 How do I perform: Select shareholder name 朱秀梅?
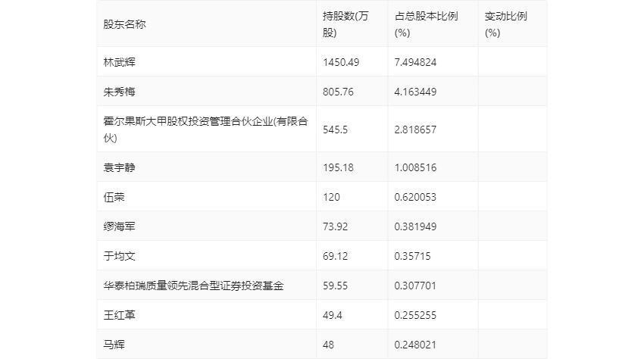pos(119,92)
